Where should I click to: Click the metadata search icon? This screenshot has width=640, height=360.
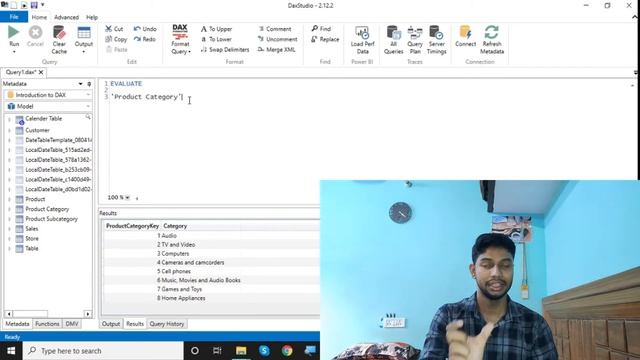tap(88, 117)
